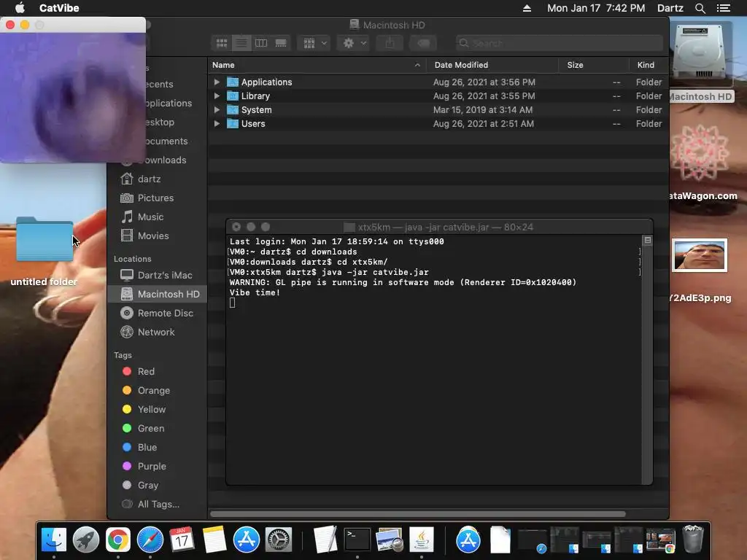This screenshot has width=747, height=560.
Task: Click the menu bar date and time
Action: pos(596,8)
